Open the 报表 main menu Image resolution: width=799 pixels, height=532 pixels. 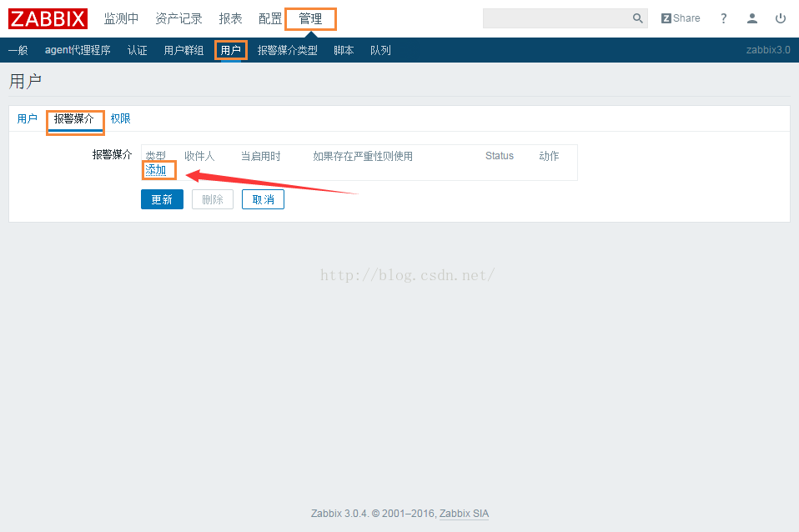point(230,19)
